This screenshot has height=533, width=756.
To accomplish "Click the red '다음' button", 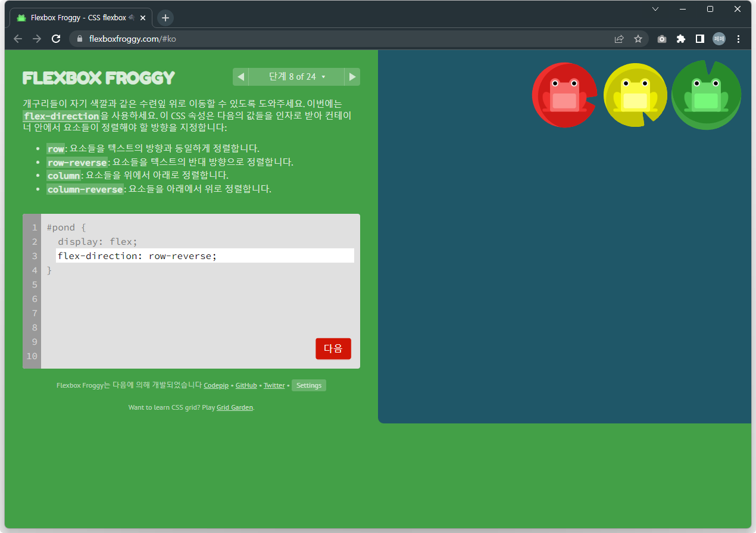I will click(x=333, y=349).
